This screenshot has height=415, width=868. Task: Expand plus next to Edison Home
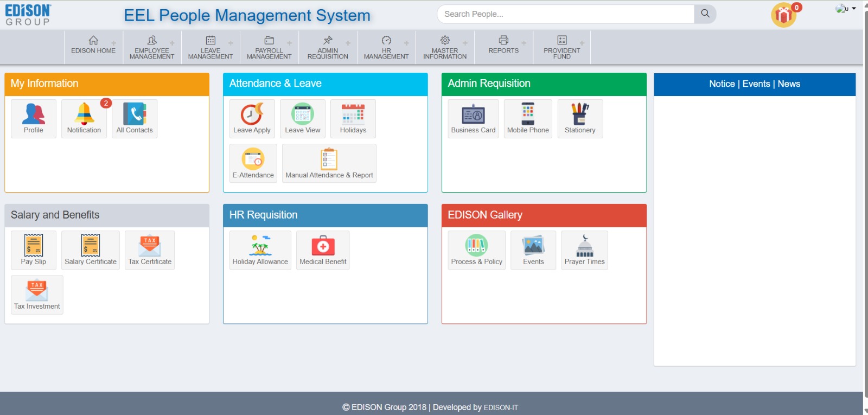tap(114, 43)
